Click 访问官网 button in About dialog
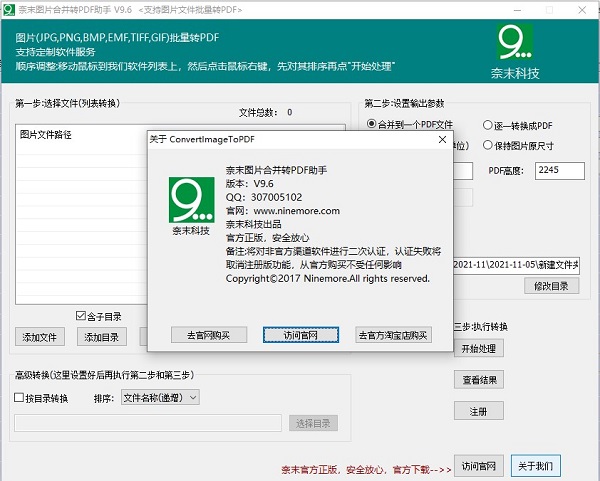Viewport: 600px width, 481px height. coord(301,335)
